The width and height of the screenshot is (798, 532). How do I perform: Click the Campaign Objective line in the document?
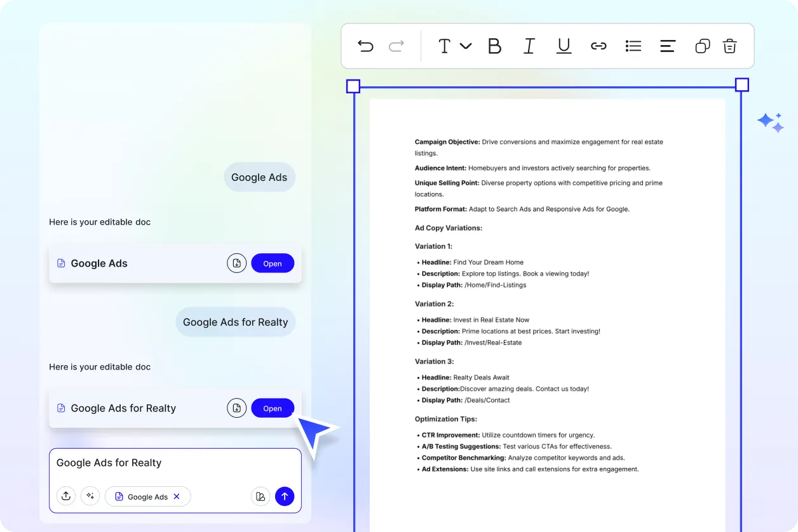[539, 147]
